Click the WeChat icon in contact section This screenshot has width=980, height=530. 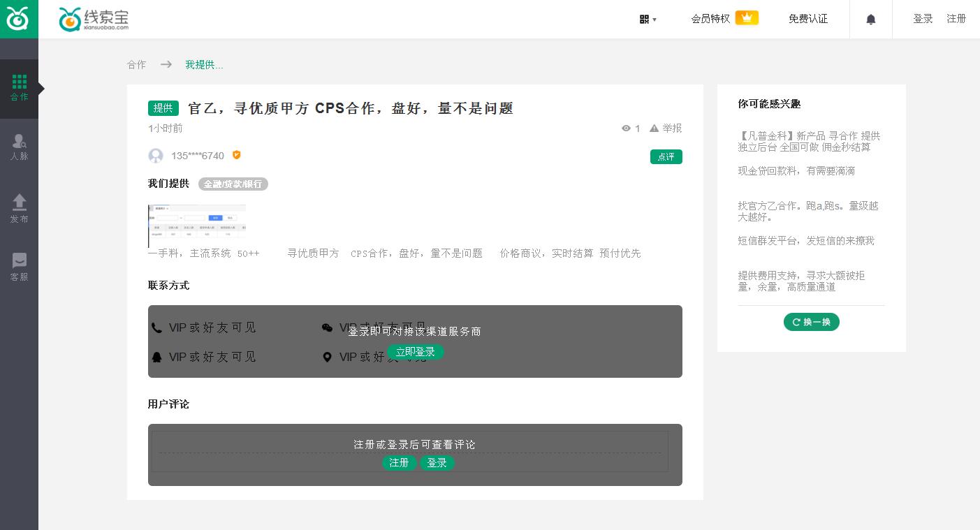(328, 327)
